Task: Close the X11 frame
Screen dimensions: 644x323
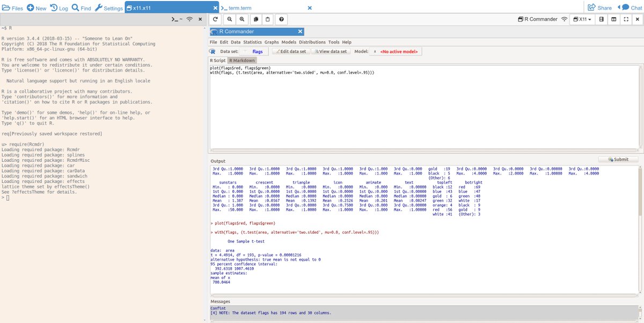Action: [638, 19]
